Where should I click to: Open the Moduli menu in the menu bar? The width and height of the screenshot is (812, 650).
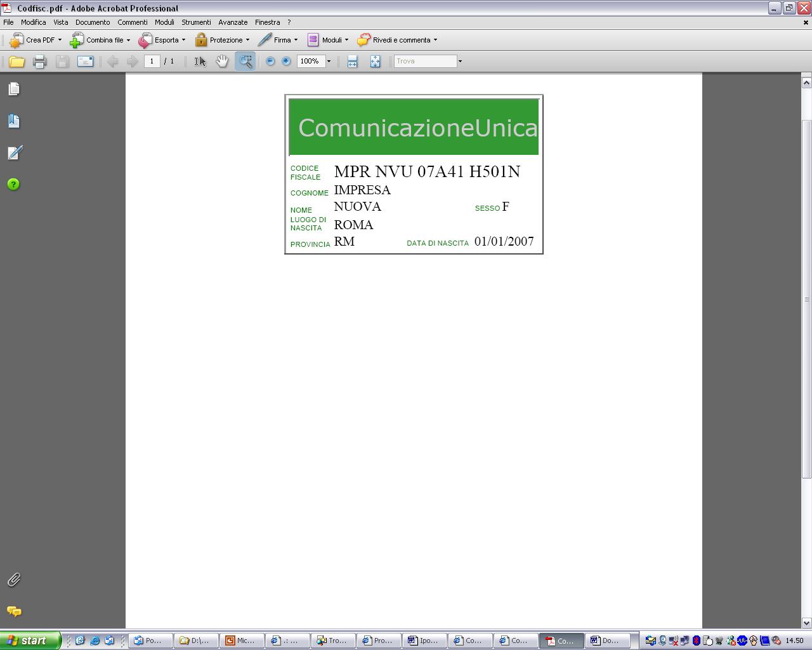pyautogui.click(x=164, y=22)
